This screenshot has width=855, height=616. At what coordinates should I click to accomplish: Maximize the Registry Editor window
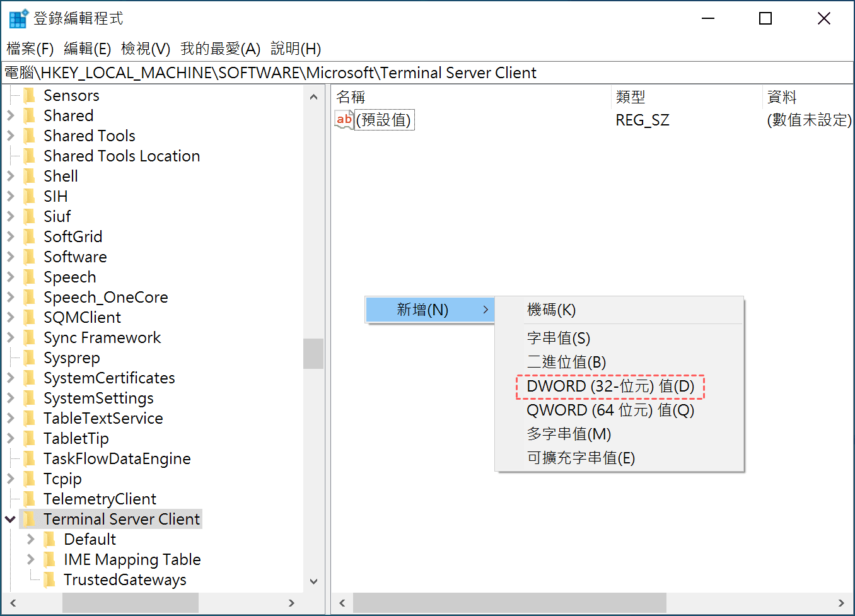[765, 18]
